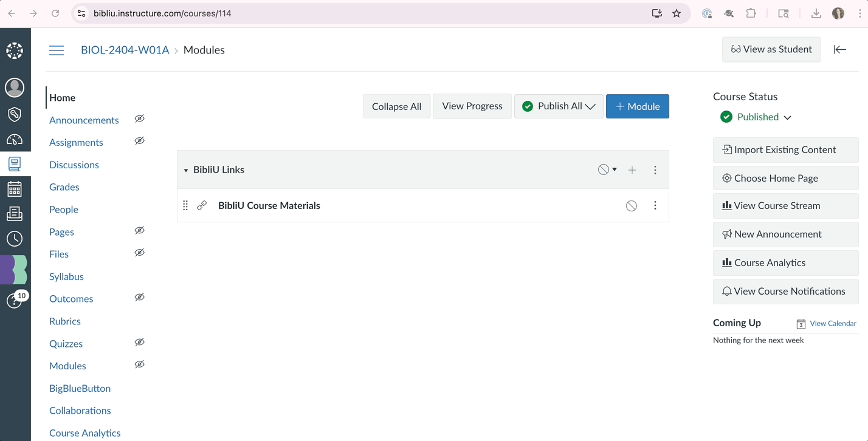The image size is (868, 441).
Task: Open BigBlueButton in course navigation
Action: point(80,388)
